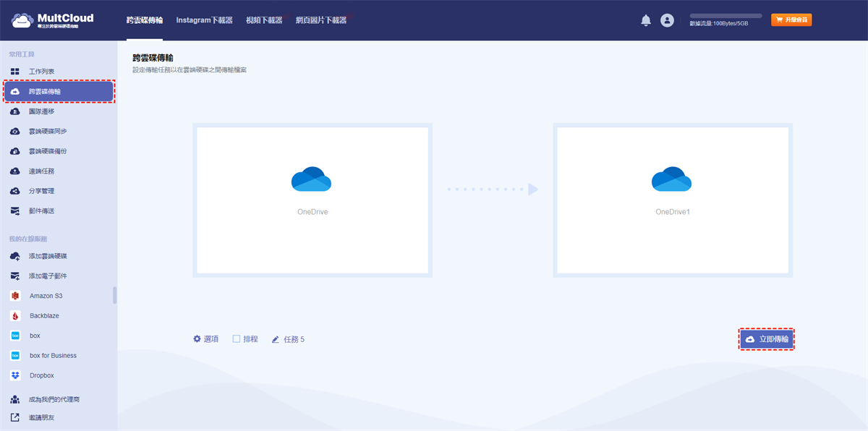Open the notifications bell icon
The image size is (868, 431).
point(646,20)
